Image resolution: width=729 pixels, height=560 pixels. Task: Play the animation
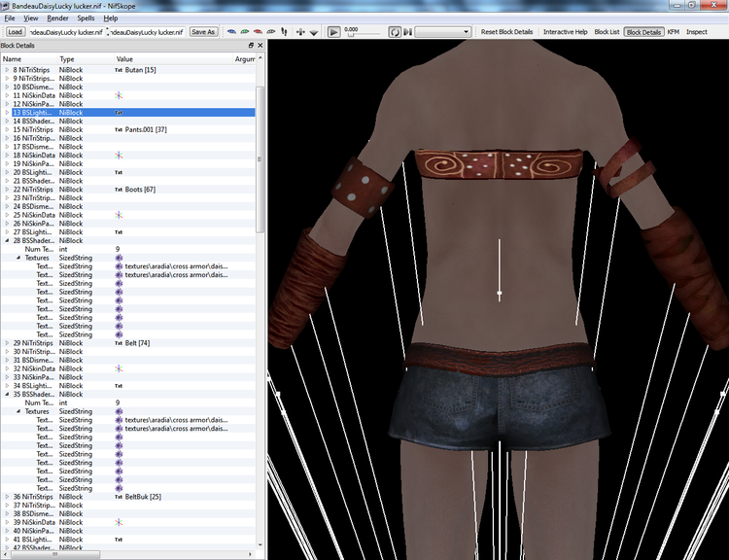[333, 32]
